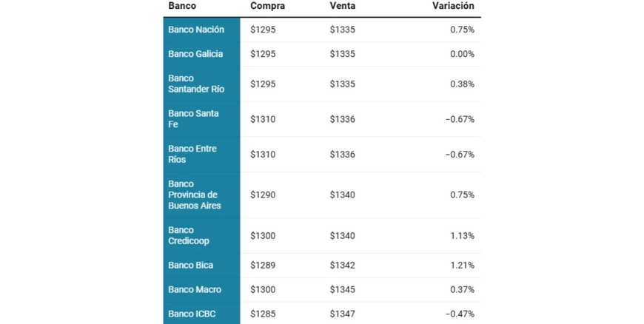644x324 pixels.
Task: Click Banco Bica's $1289 compra value
Action: pos(263,266)
